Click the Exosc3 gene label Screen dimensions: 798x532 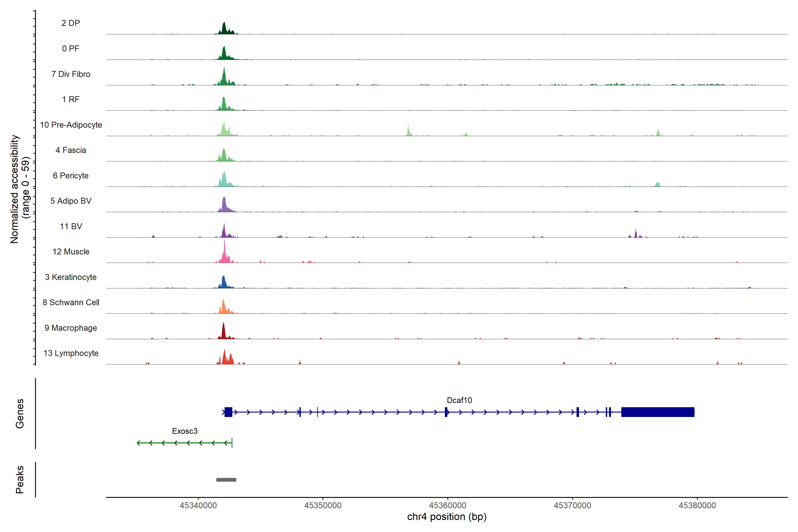pos(185,431)
